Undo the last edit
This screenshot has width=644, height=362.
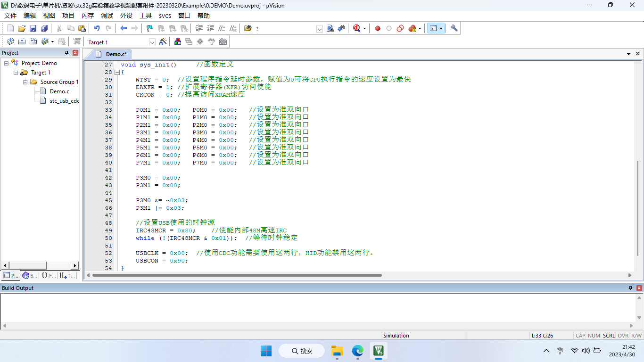[x=97, y=28]
